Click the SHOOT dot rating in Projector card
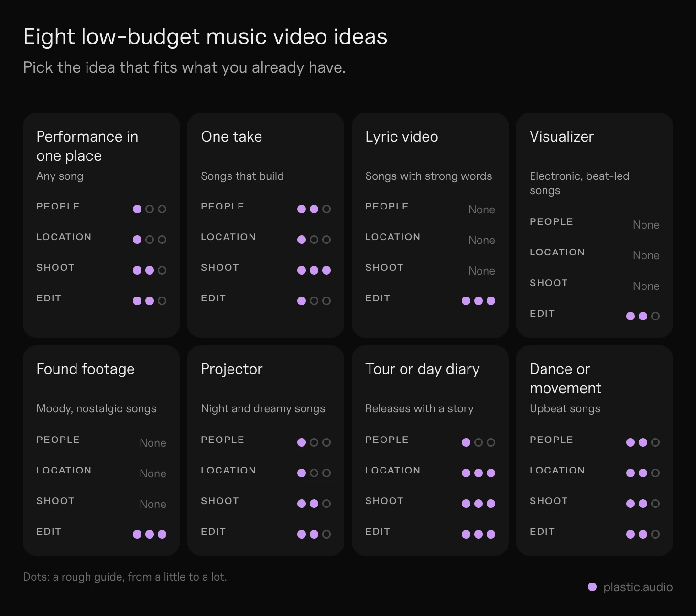Viewport: 696px width, 616px height. [x=314, y=504]
